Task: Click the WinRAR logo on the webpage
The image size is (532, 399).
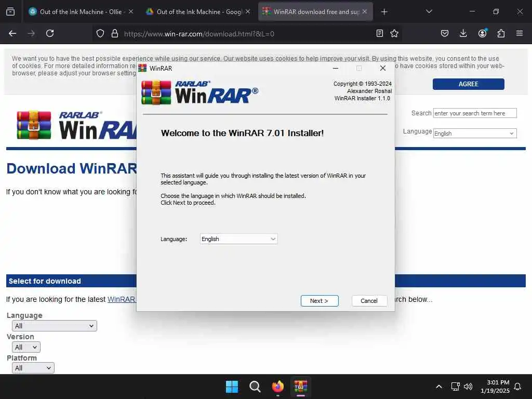Action: pyautogui.click(x=76, y=125)
